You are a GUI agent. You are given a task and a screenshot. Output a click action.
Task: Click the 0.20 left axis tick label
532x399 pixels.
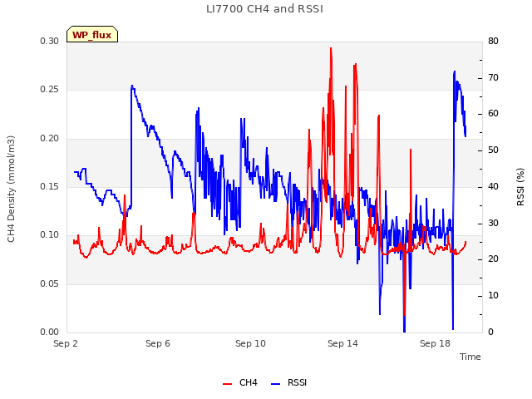click(x=50, y=139)
